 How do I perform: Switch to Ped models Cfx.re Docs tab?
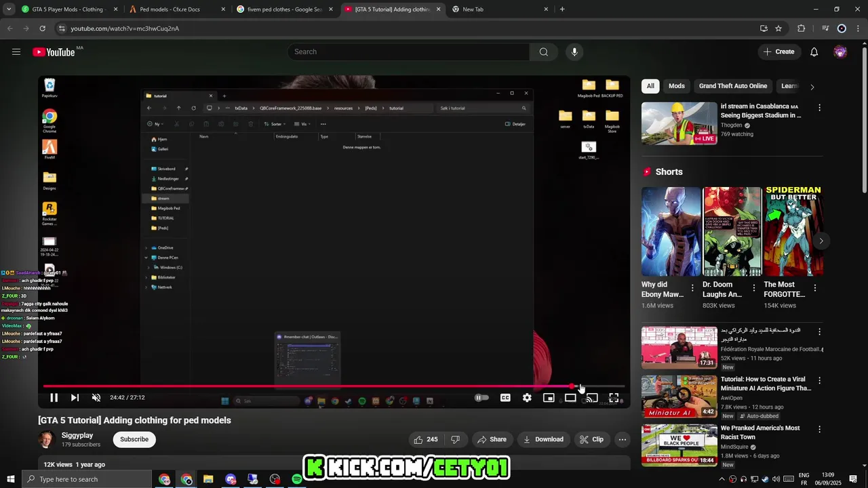click(178, 9)
